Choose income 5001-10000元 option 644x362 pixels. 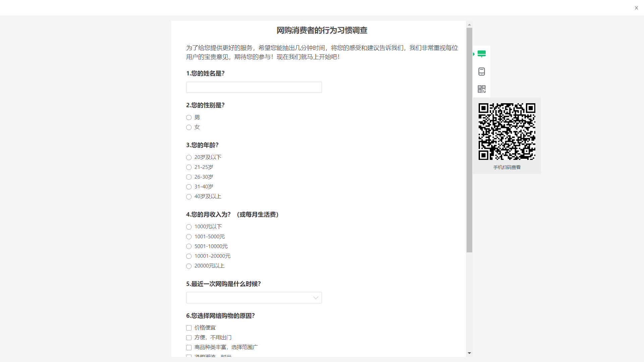[189, 246]
